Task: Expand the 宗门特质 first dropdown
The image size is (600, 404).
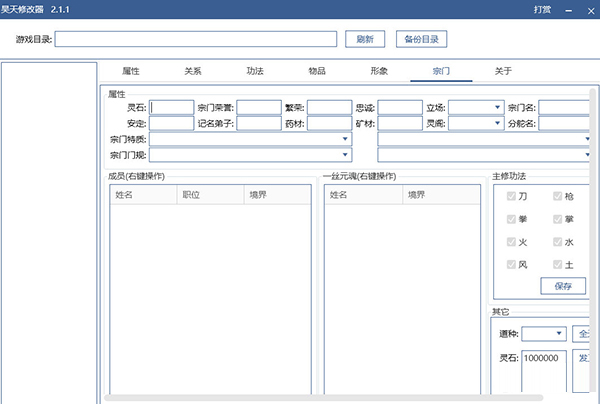Action: [x=251, y=139]
